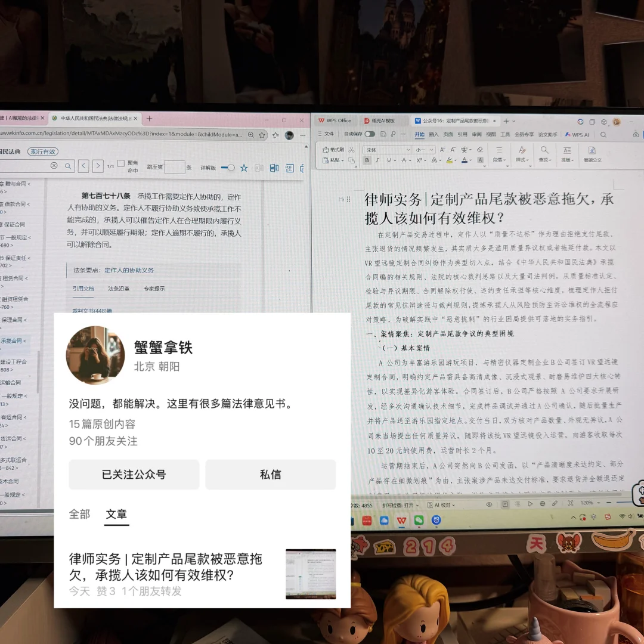Screen dimensions: 644x644
Task: Click the eraser Clear Formatting icon
Action: (479, 150)
